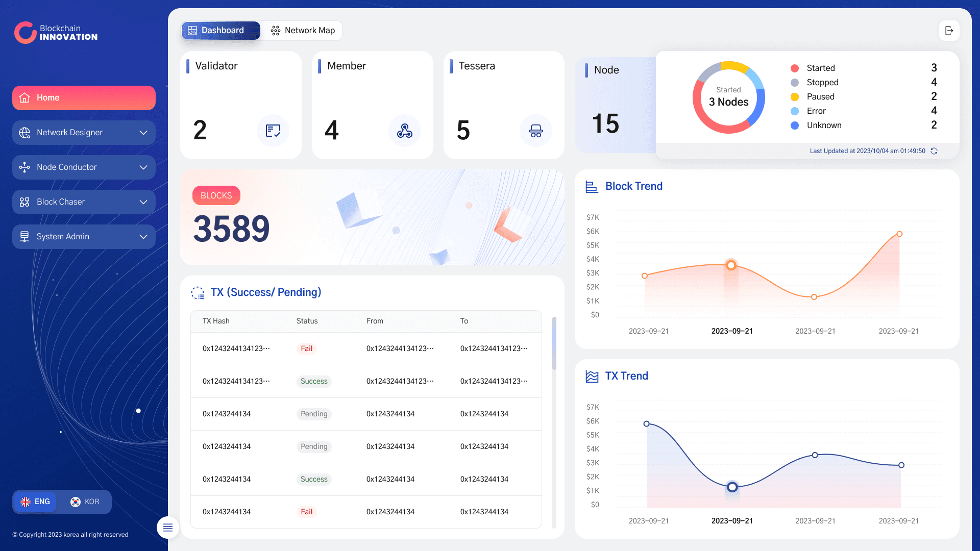Expand the Node Conductor menu

(84, 167)
